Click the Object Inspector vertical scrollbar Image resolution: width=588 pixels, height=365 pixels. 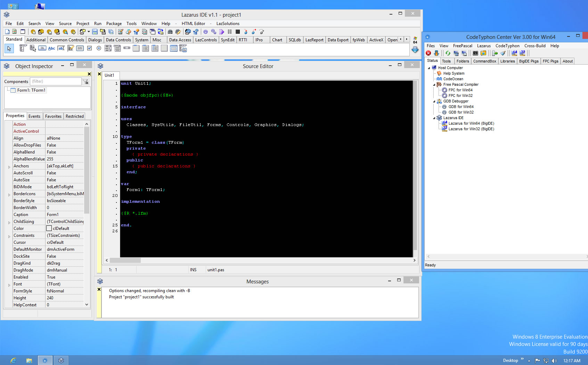[87, 214]
